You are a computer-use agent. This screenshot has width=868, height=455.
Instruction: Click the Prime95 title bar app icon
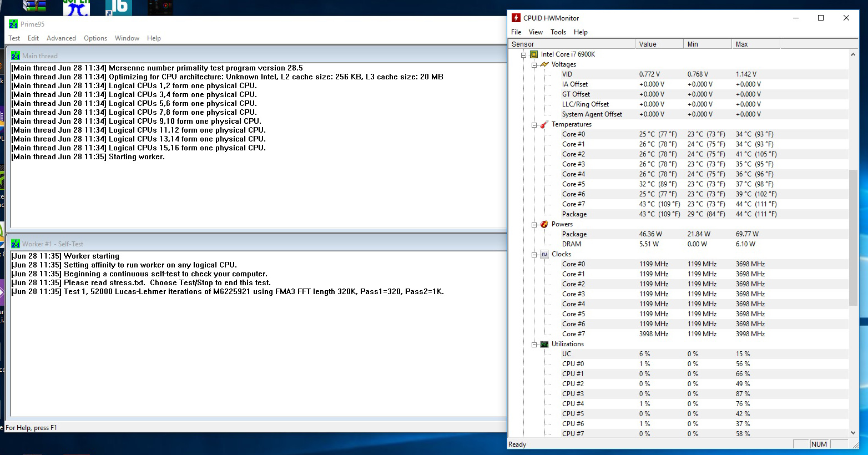[13, 24]
